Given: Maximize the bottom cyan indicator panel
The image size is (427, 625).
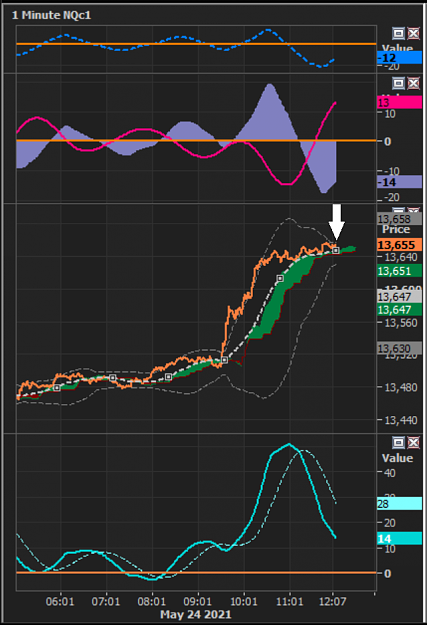Looking at the screenshot, I should 398,442.
